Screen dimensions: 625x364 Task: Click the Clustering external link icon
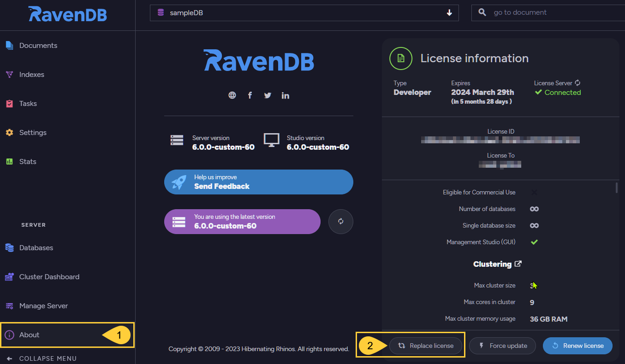518,264
